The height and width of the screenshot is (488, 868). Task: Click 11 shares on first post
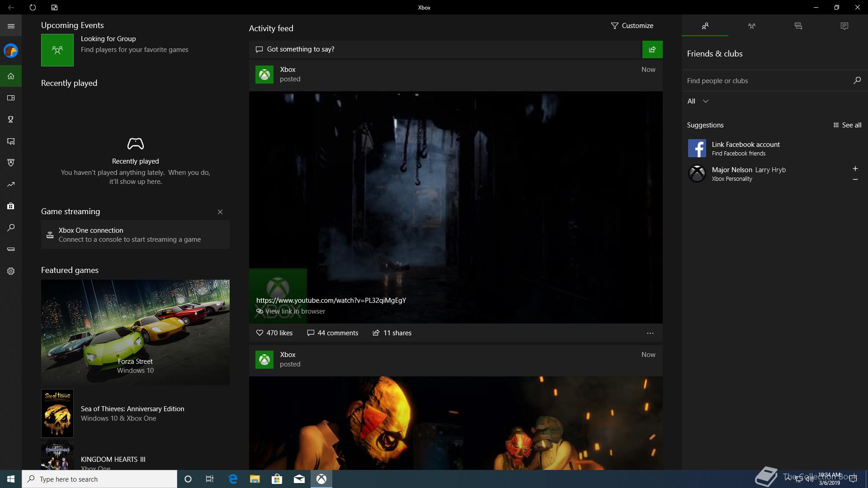[x=392, y=333]
